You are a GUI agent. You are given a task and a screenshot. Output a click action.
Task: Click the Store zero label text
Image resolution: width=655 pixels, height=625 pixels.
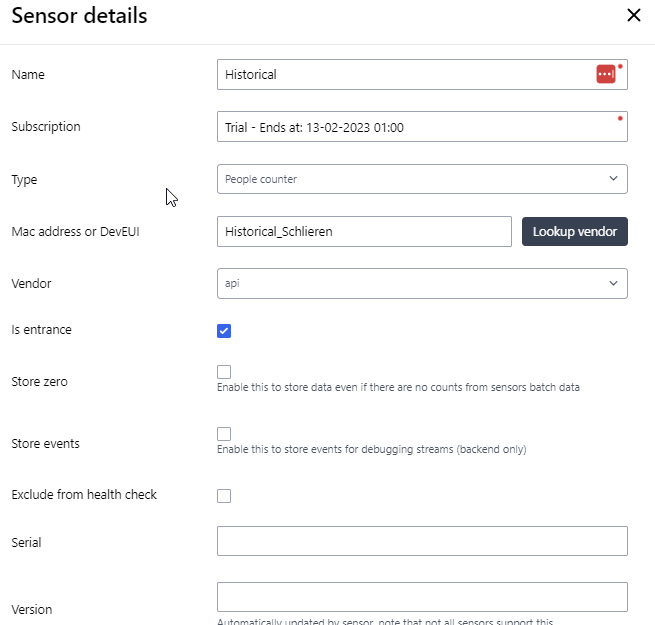coord(39,381)
